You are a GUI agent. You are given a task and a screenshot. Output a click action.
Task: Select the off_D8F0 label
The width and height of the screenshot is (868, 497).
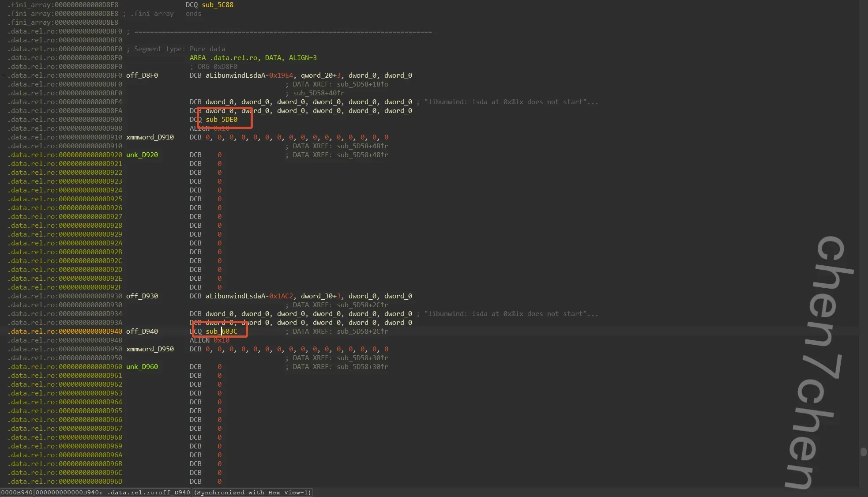pyautogui.click(x=142, y=75)
